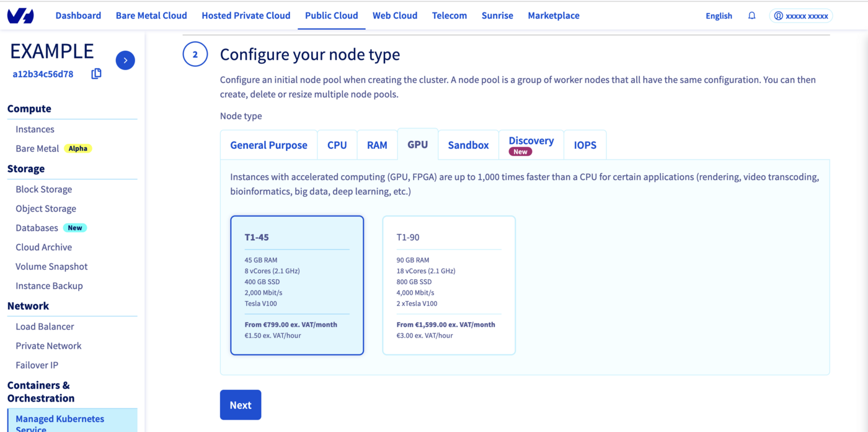Open the English language selector
This screenshot has height=432, width=868.
pyautogui.click(x=718, y=15)
